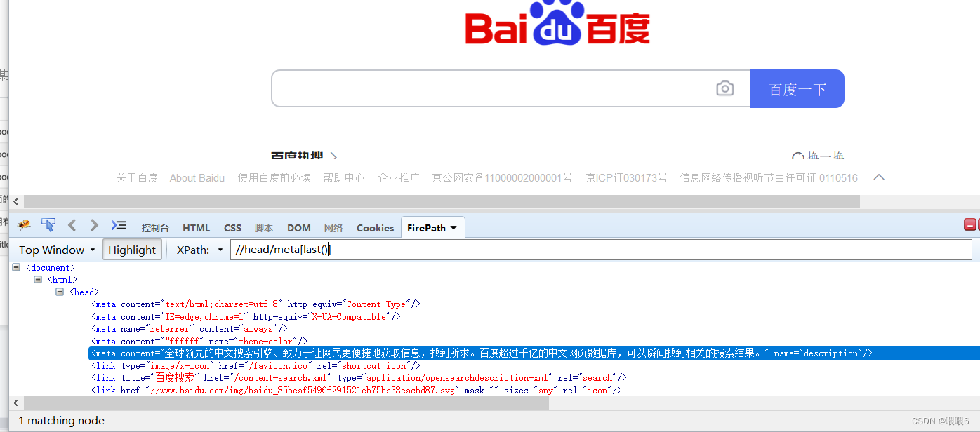Screen dimensions: 980x432
Task: Select the link favicon.ico line
Action: tap(256, 365)
